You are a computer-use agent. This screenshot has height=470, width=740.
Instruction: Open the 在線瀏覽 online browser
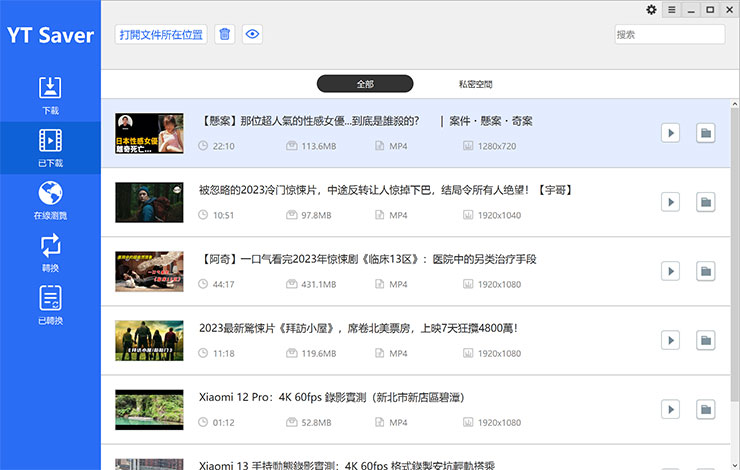50,200
